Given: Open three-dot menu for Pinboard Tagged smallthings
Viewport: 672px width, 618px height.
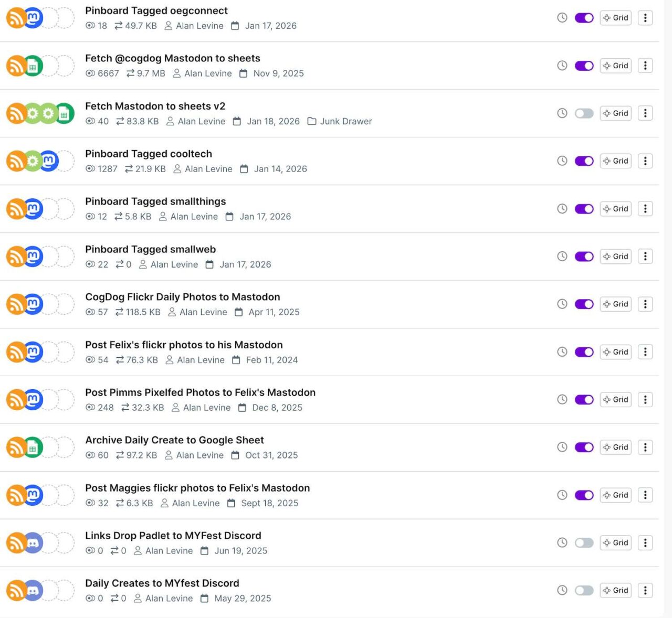Looking at the screenshot, I should (x=645, y=209).
